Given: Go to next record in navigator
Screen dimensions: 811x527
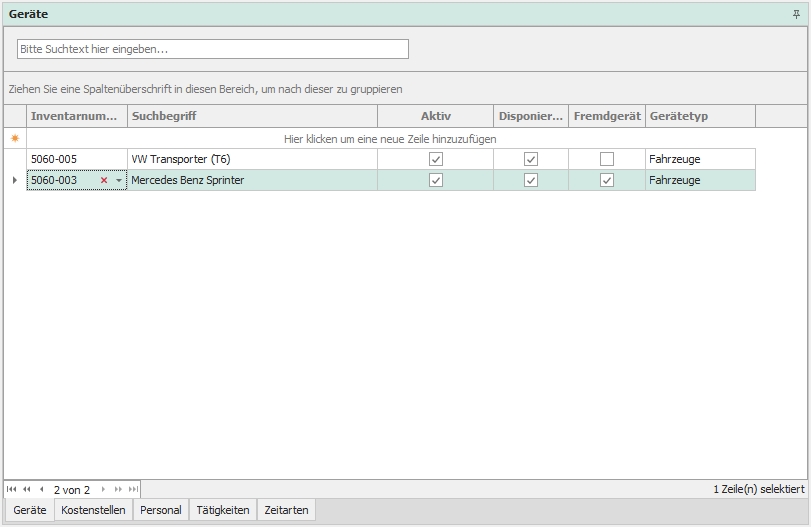Looking at the screenshot, I should (103, 489).
